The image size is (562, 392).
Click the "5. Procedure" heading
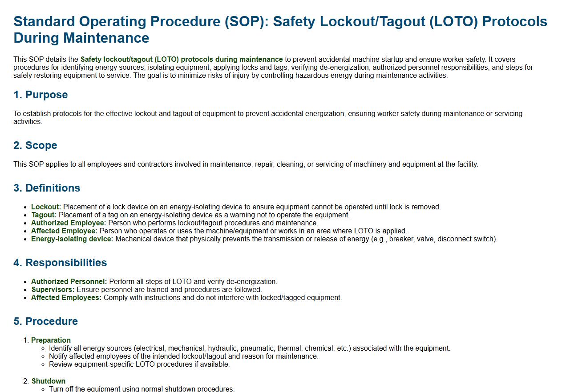coord(45,321)
